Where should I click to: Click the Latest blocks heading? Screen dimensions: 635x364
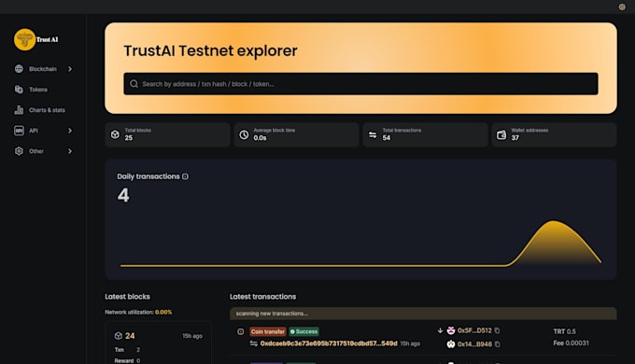[127, 297]
